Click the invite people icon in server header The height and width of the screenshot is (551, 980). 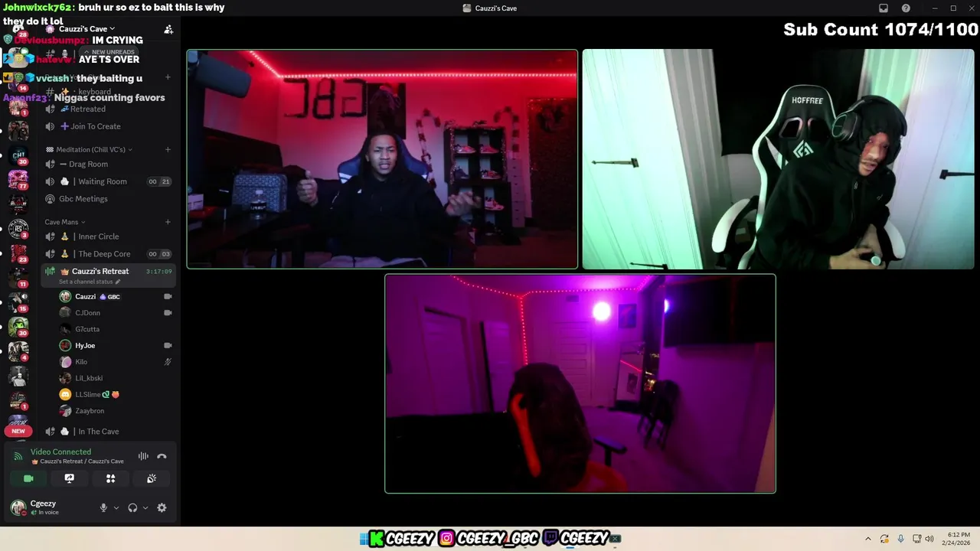coord(168,29)
